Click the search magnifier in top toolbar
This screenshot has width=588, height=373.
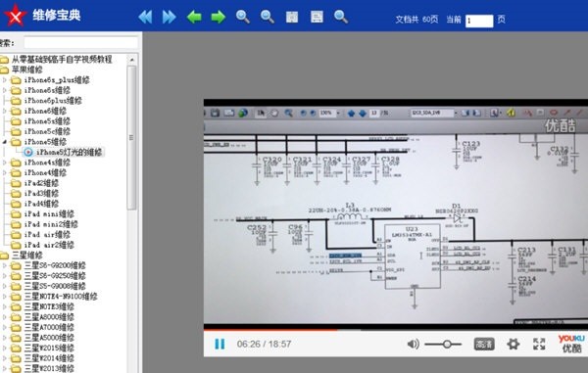(341, 17)
